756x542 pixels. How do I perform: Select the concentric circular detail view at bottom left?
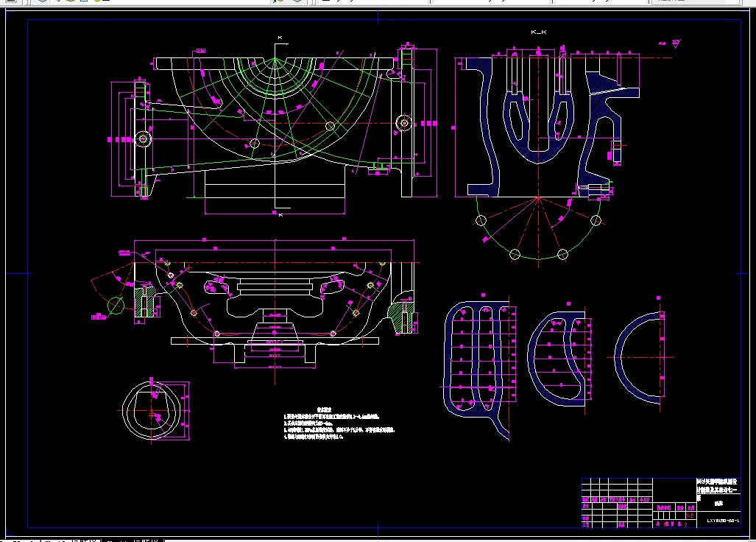point(152,410)
